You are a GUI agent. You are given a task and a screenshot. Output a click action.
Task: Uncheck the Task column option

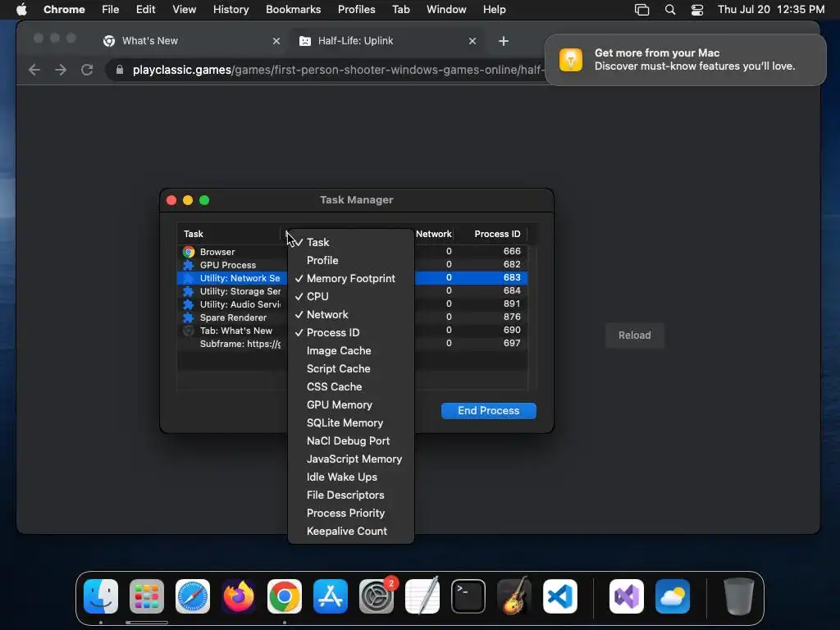351,242
